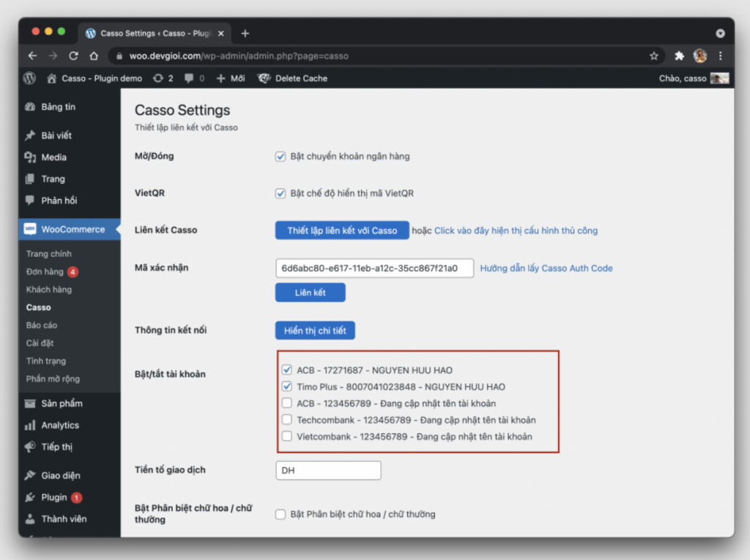This screenshot has height=560, width=750.
Task: Select WooCommerce in sidebar
Action: coord(70,229)
